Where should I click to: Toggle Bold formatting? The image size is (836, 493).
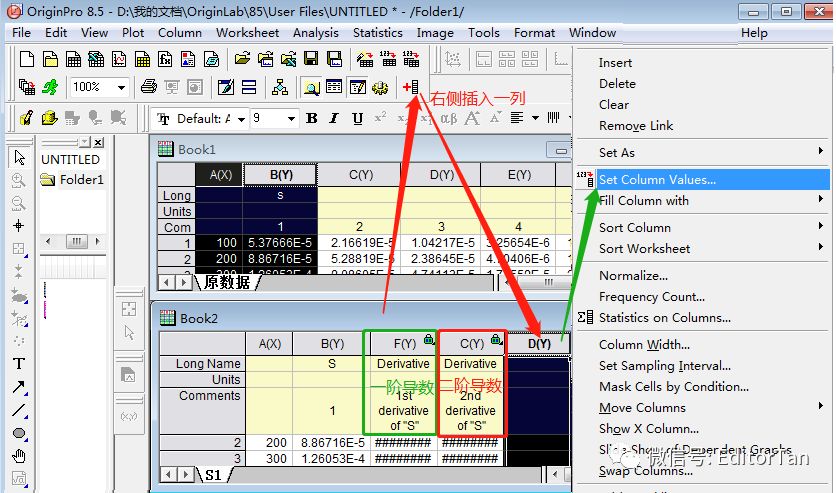[312, 118]
